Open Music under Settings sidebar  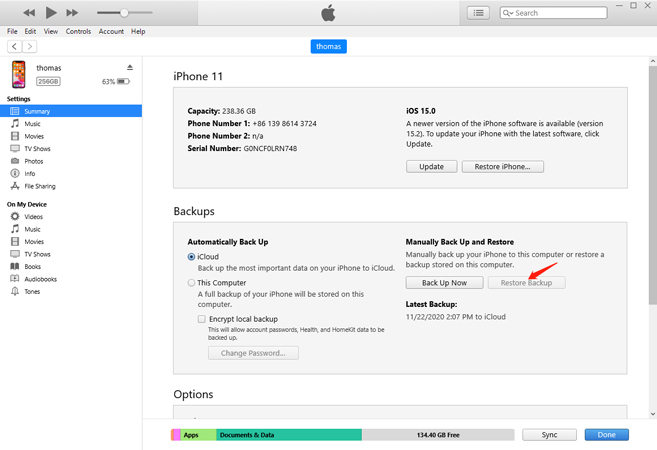(34, 123)
